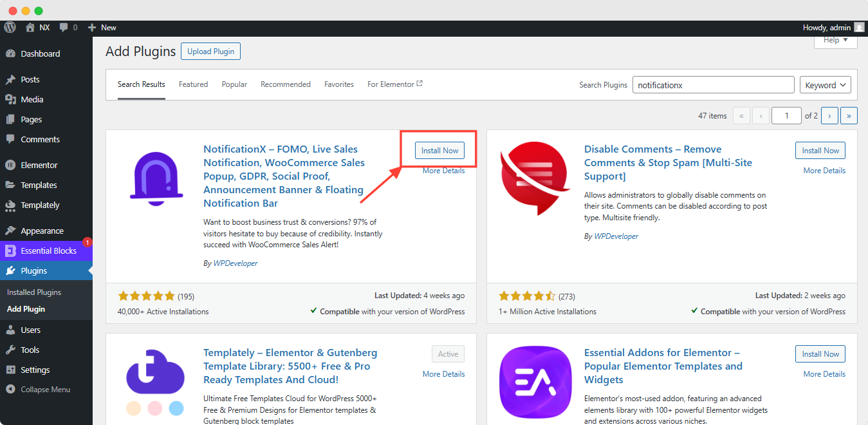
Task: Open More Details for Templately
Action: coord(444,374)
